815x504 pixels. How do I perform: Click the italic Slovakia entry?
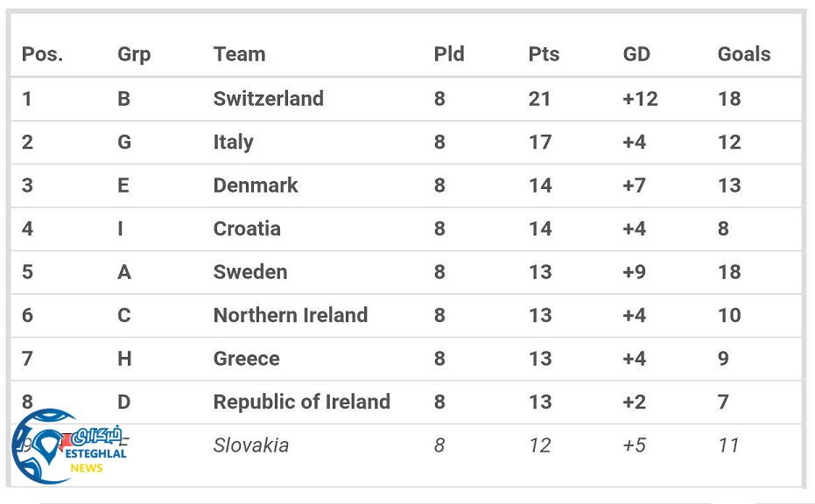250,445
